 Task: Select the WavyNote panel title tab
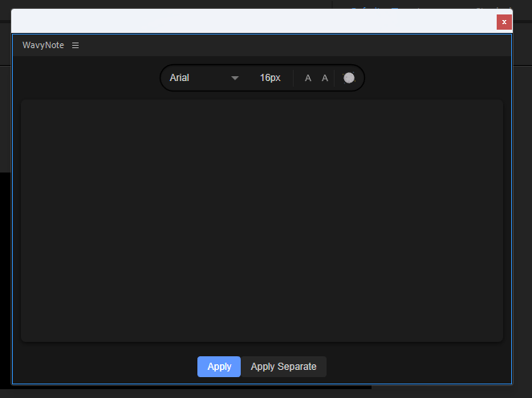tap(43, 45)
